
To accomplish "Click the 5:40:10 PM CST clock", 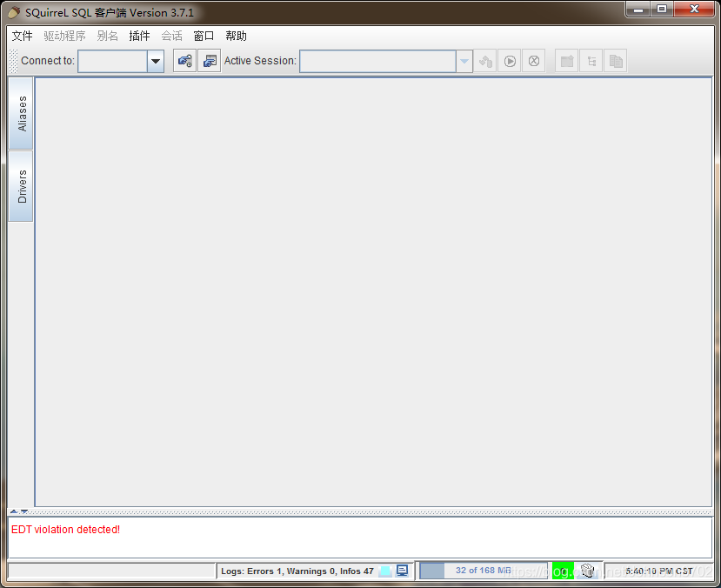I will pyautogui.click(x=658, y=571).
